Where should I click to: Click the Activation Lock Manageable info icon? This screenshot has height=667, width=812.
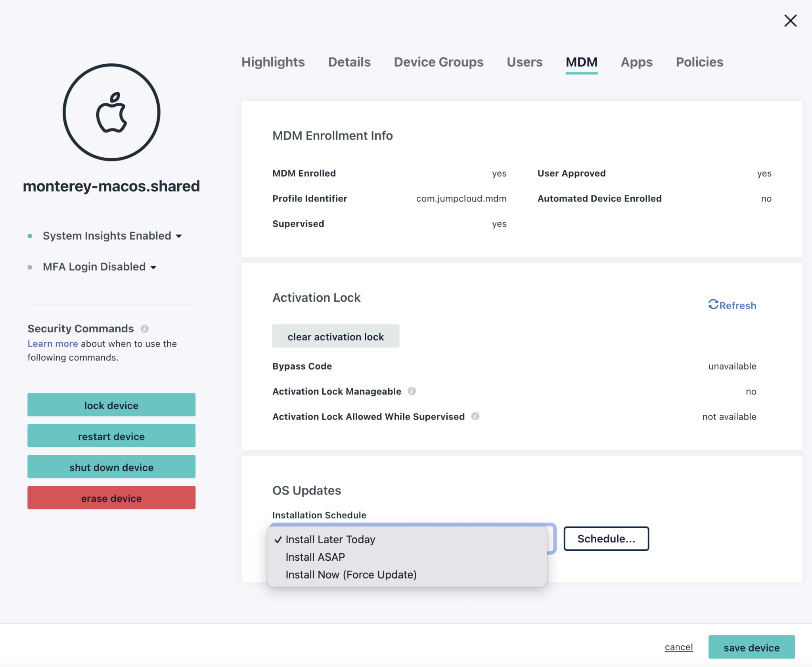[x=412, y=391]
